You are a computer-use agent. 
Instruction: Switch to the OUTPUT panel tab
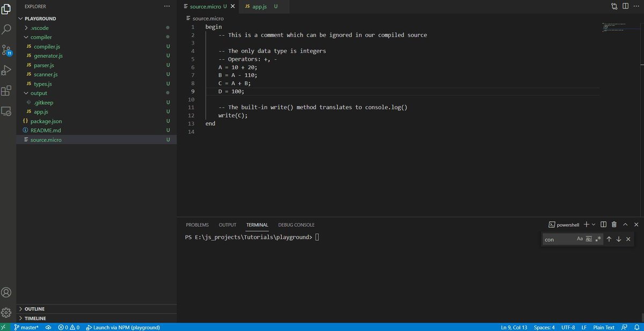click(x=228, y=225)
